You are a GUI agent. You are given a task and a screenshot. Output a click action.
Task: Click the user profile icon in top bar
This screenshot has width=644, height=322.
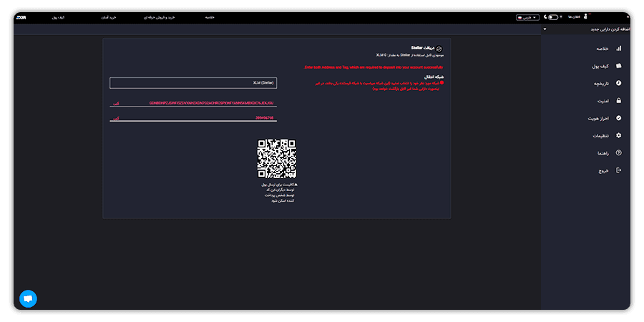(585, 17)
